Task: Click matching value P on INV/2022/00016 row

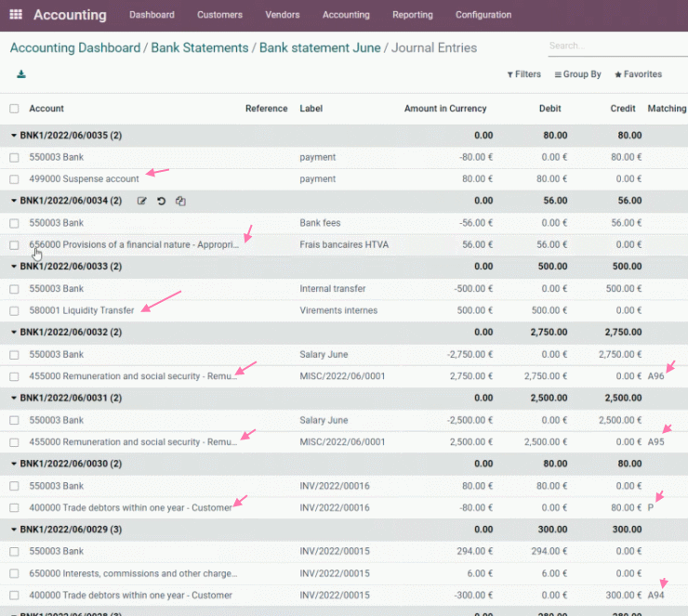Action: (x=650, y=507)
